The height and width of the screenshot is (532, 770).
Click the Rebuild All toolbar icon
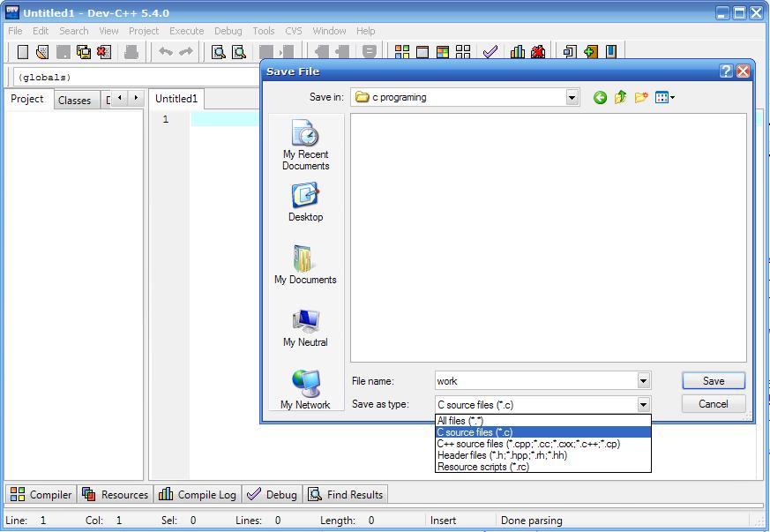[x=462, y=51]
